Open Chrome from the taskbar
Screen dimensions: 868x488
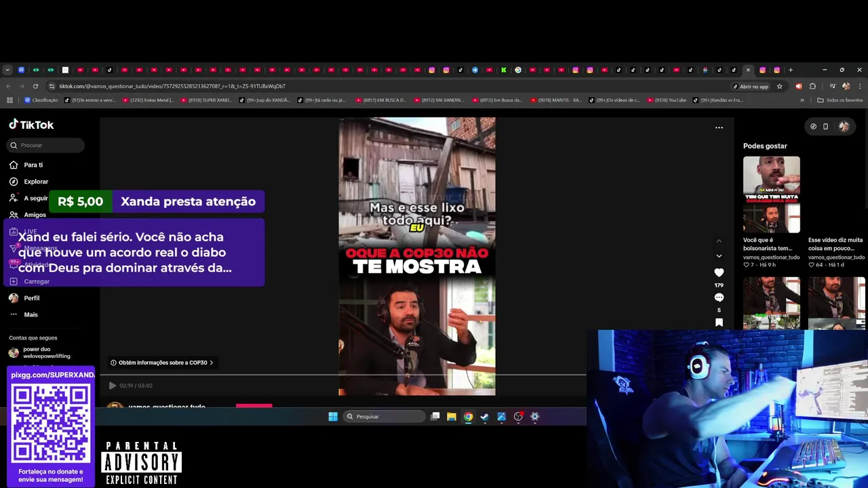(x=468, y=417)
